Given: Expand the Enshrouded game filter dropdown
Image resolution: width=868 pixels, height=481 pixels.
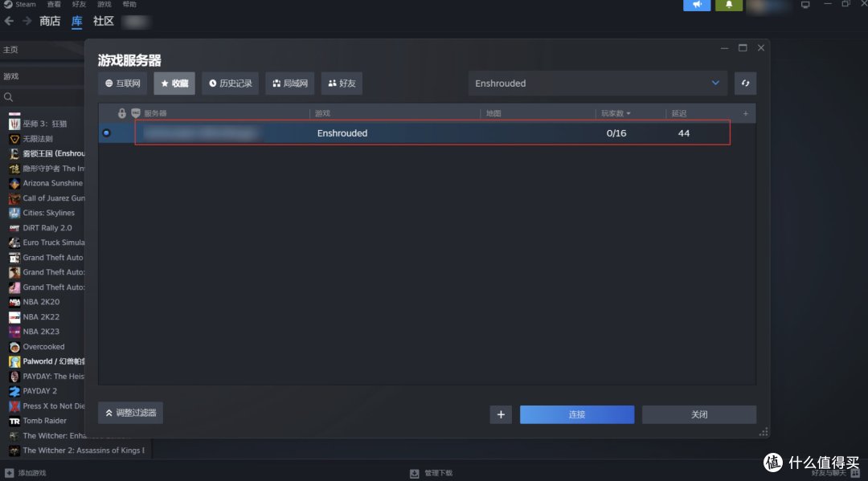Looking at the screenshot, I should (x=598, y=84).
